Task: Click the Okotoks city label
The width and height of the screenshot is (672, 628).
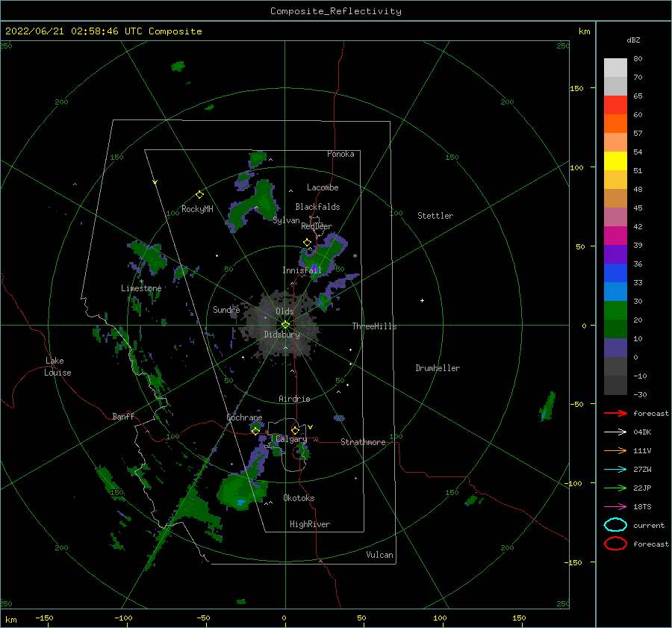Action: pyautogui.click(x=299, y=498)
